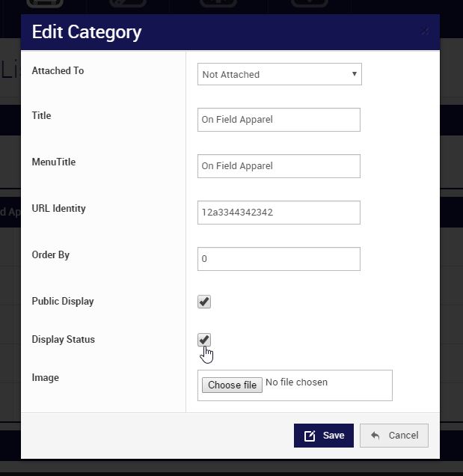463x476 pixels.
Task: Click the No file chosen text
Action: (296, 382)
